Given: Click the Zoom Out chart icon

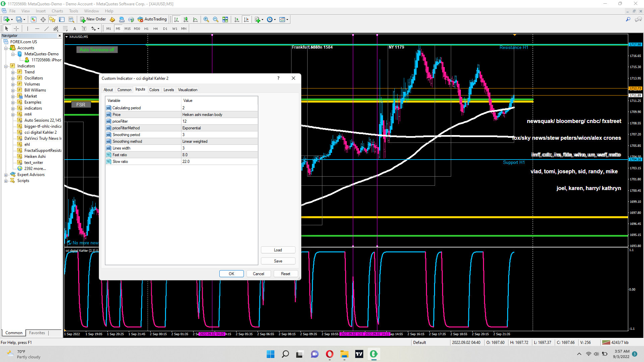Looking at the screenshot, I should (216, 19).
